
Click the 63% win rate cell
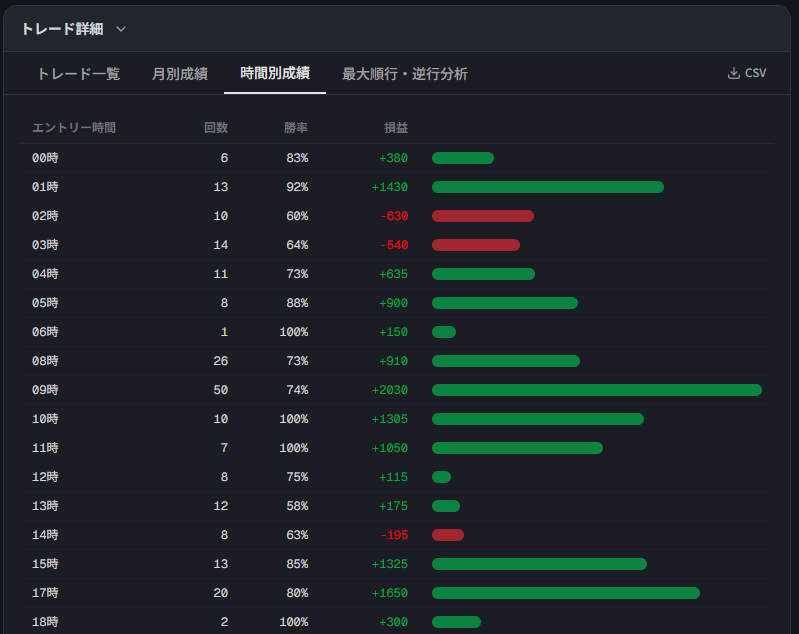coord(297,536)
